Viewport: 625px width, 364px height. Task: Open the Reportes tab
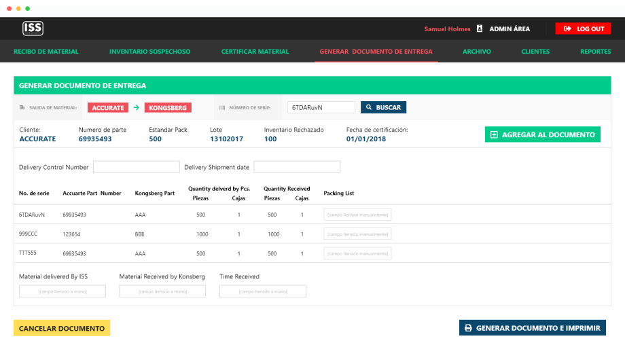(x=596, y=52)
